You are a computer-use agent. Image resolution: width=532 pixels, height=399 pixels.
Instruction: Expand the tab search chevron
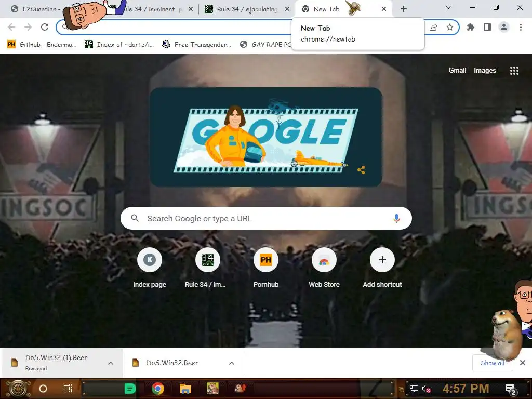coord(448,7)
